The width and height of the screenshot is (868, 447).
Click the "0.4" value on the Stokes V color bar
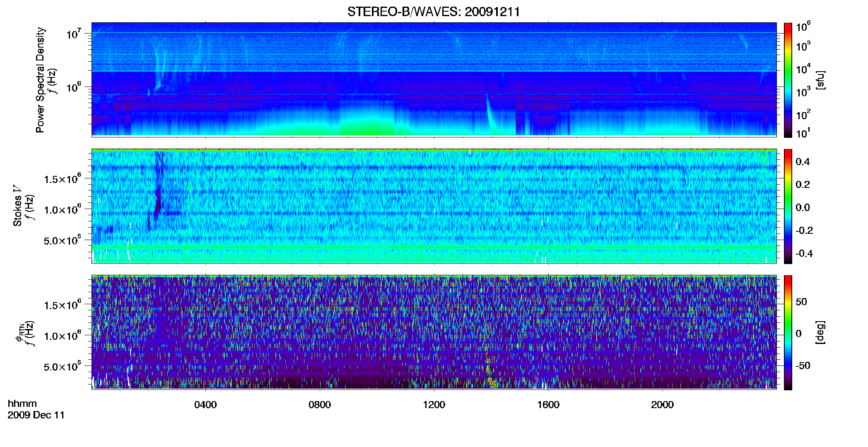coord(803,162)
